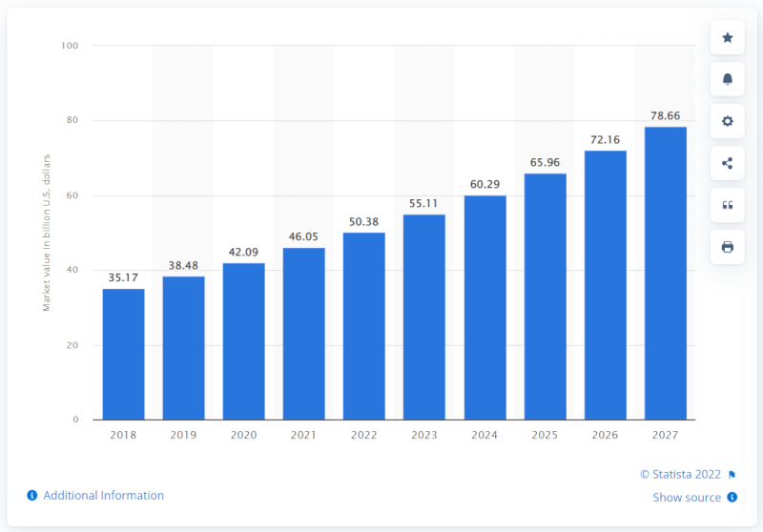The width and height of the screenshot is (763, 532).
Task: Select the 2027 bar labeled 78.66
Action: click(665, 273)
